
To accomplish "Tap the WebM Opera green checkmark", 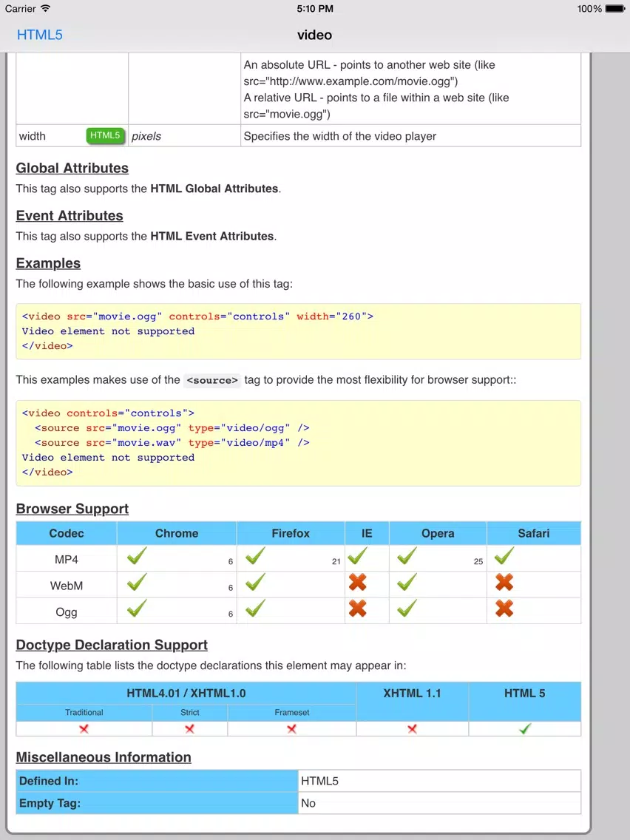I will (x=407, y=583).
